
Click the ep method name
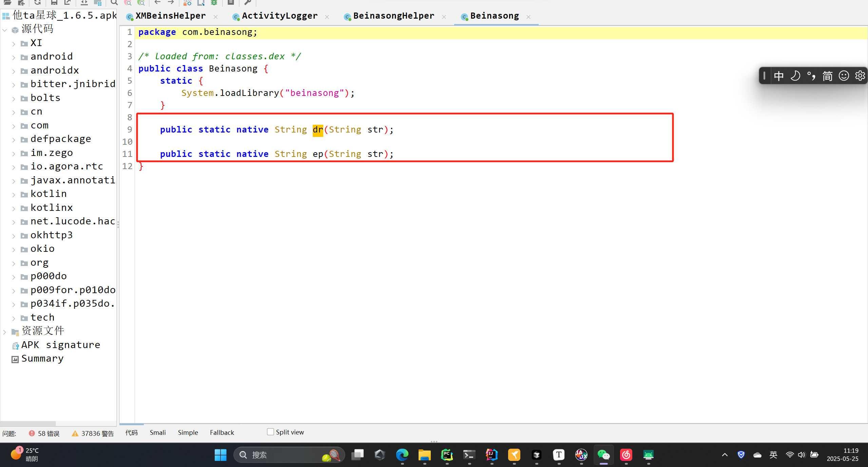pyautogui.click(x=318, y=154)
